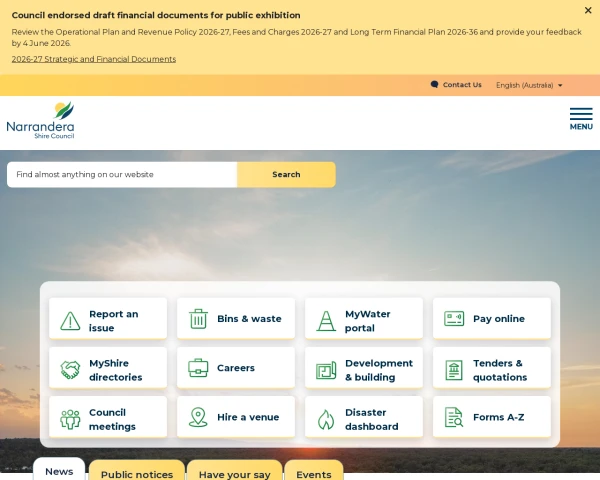
Task: Open the Contact Us link text
Action: pyautogui.click(x=462, y=85)
